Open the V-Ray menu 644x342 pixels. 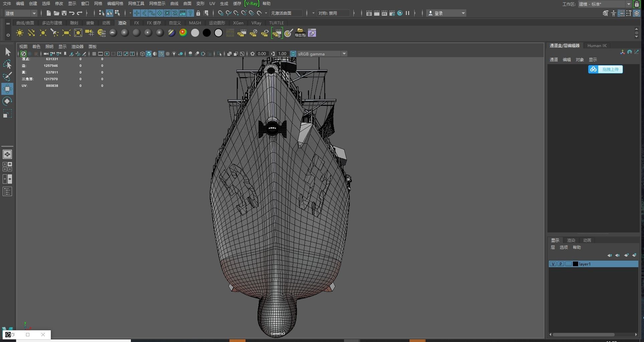coord(252,3)
